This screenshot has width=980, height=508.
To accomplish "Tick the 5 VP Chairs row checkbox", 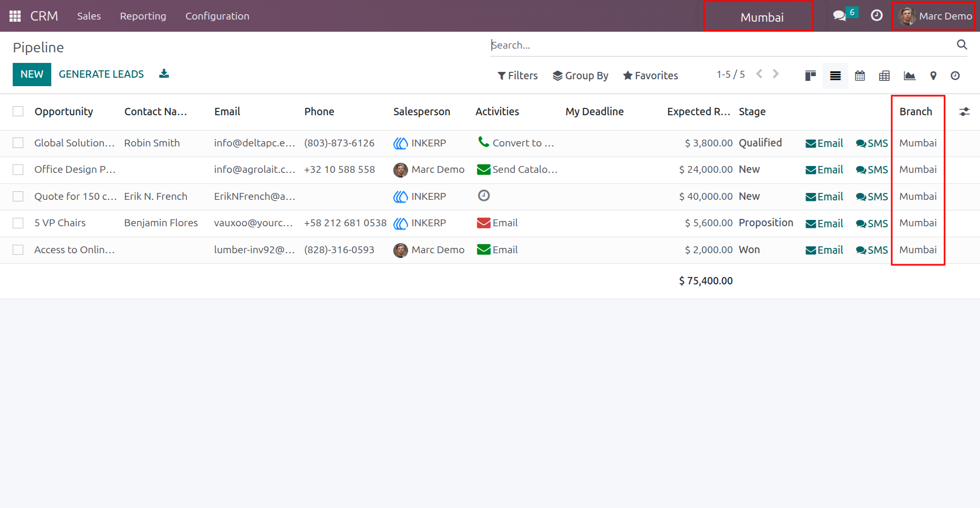I will [x=18, y=223].
